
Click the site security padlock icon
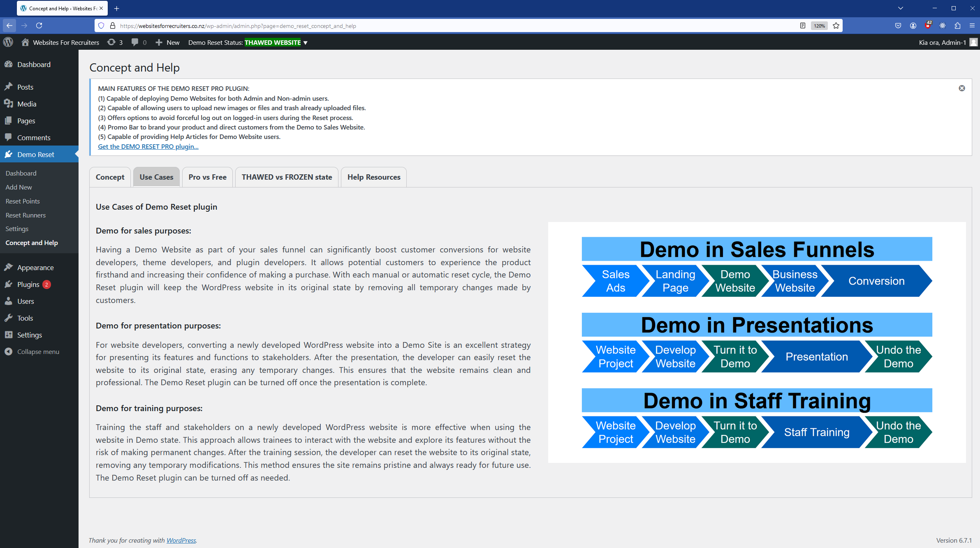113,25
